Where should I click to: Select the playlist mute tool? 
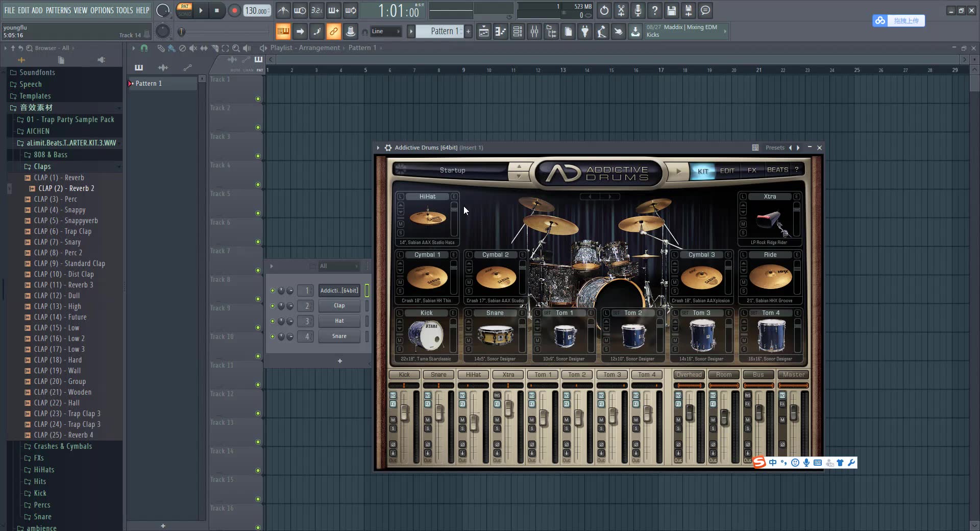[193, 48]
